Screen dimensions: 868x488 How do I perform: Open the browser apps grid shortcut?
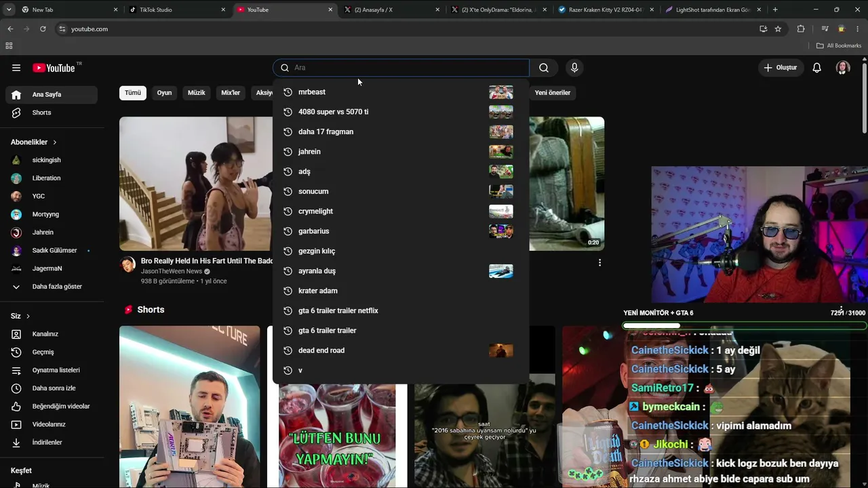[9, 45]
